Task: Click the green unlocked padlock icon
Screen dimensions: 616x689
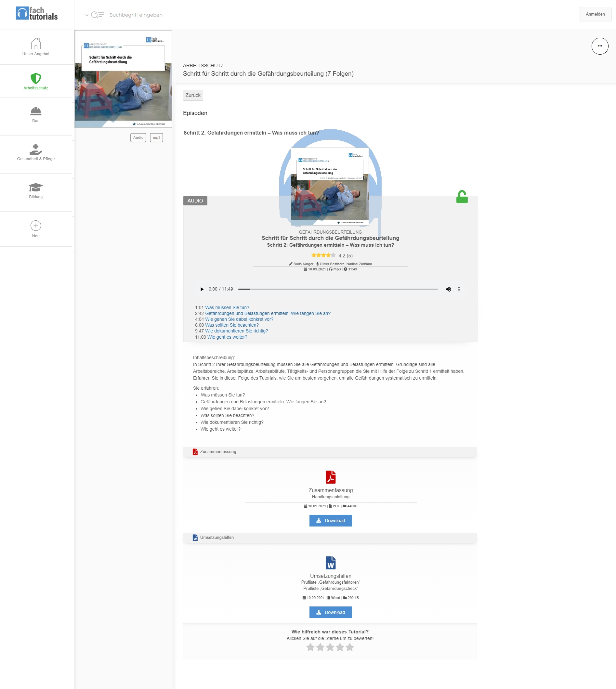Action: (x=462, y=197)
